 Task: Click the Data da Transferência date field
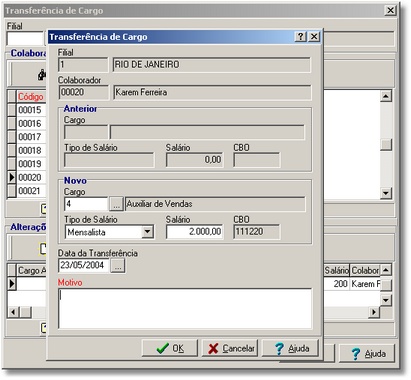point(84,266)
